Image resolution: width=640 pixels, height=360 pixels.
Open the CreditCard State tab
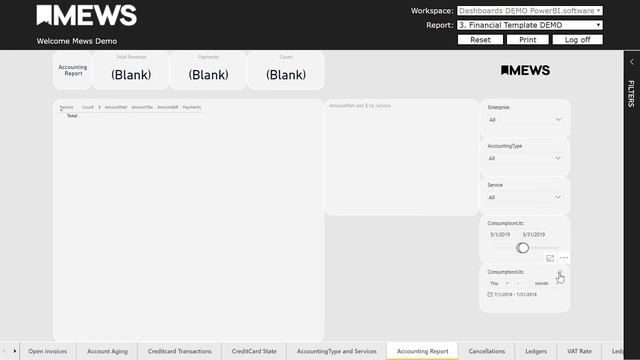tap(254, 351)
